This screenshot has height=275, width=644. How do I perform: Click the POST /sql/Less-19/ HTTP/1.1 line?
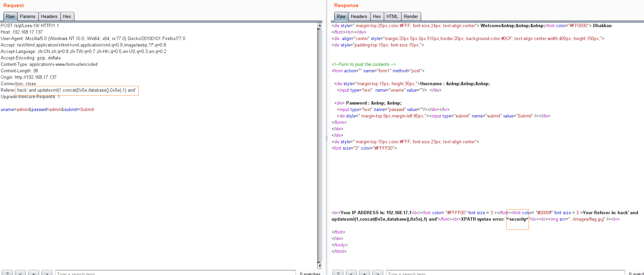pos(30,25)
